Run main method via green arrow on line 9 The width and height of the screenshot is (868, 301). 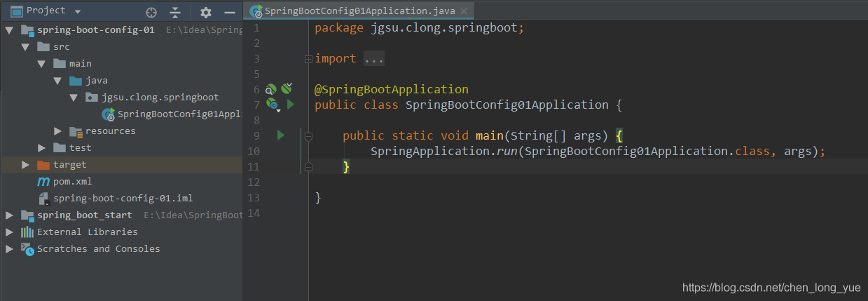(x=281, y=135)
